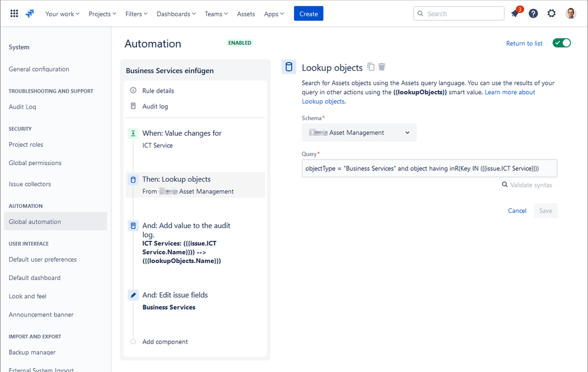Image resolution: width=588 pixels, height=372 pixels.
Task: Toggle the rule enabled switch off
Action: pyautogui.click(x=561, y=43)
